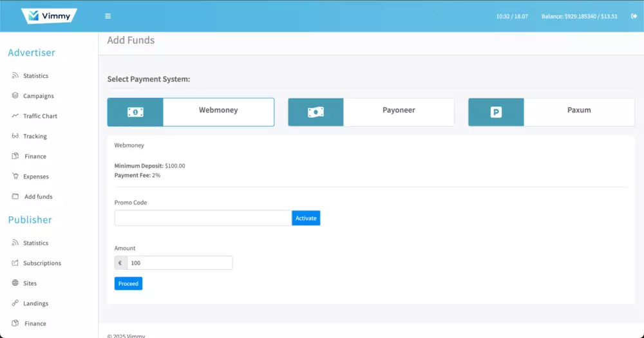Click Advertiser Finance document icon

[x=15, y=156]
